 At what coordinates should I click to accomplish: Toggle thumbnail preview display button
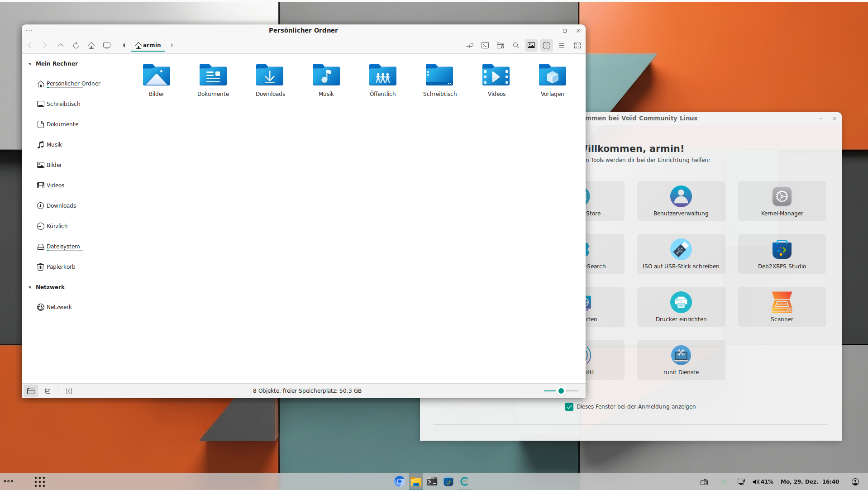(x=531, y=45)
